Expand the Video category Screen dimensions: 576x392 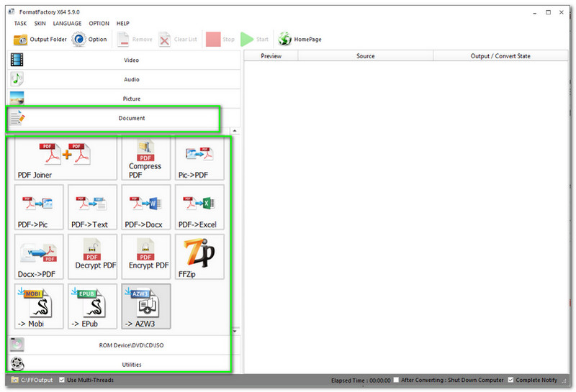tap(124, 60)
